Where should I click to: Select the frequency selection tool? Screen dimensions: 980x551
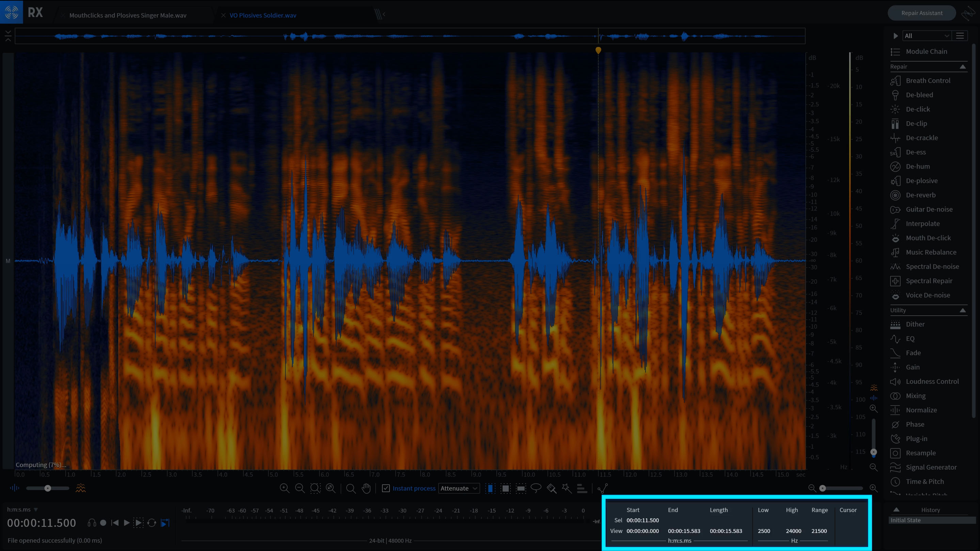(x=521, y=488)
